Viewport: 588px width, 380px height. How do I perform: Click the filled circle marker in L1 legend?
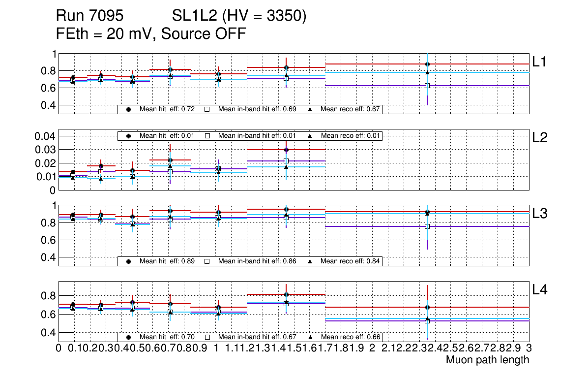coord(129,109)
